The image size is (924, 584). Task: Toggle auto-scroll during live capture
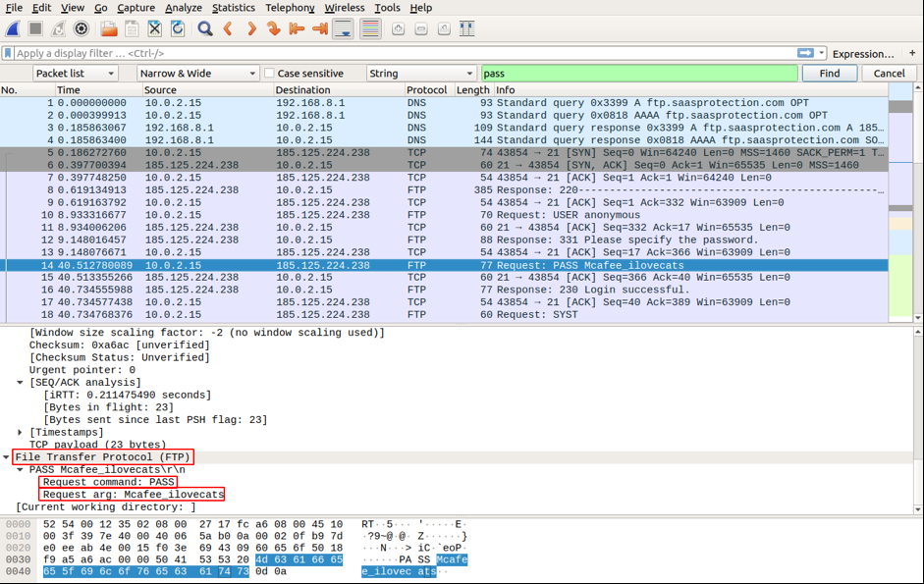(x=343, y=29)
